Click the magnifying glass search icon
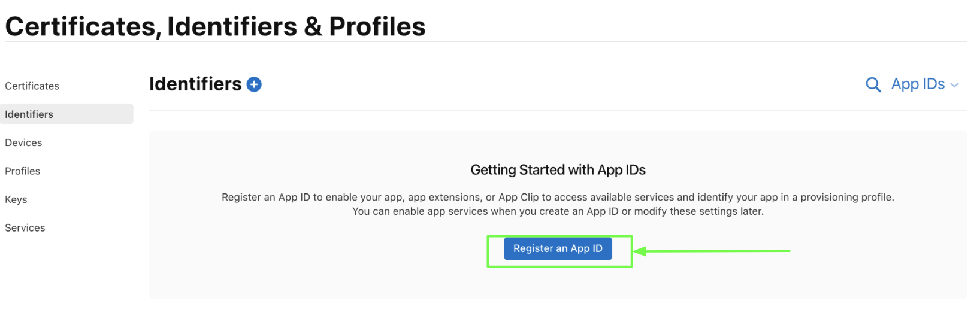Screen dimensions: 980x322 tap(873, 84)
